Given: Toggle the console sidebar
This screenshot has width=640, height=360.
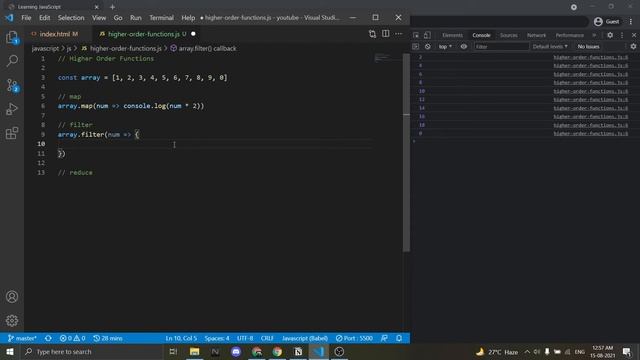Looking at the screenshot, I should pyautogui.click(x=416, y=47).
